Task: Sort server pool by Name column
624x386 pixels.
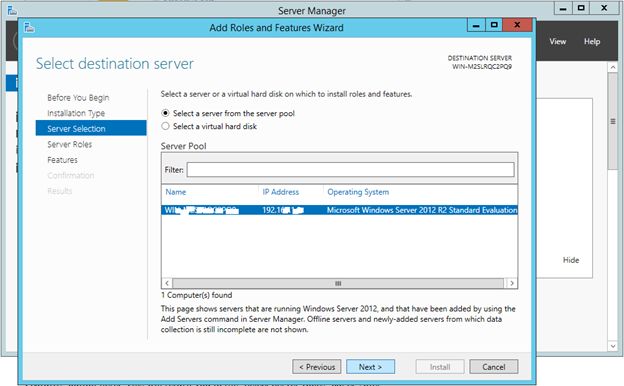Action: (x=176, y=192)
